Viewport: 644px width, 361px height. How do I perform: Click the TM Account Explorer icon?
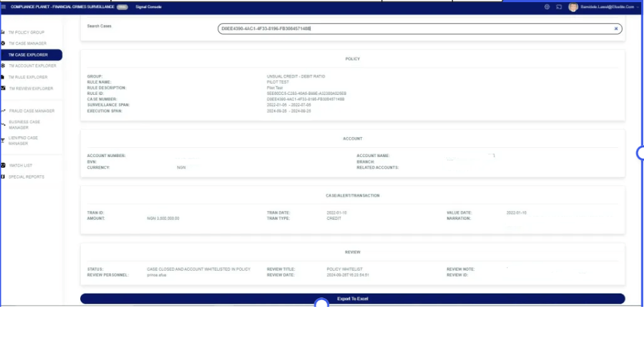[x=3, y=66]
